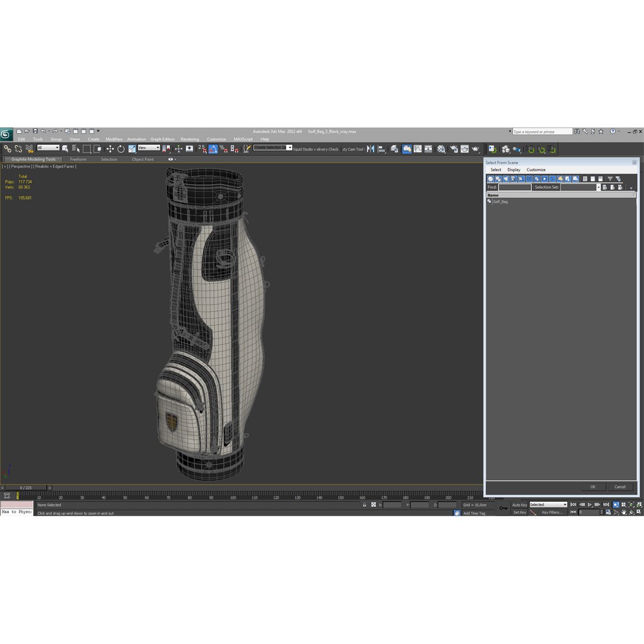Viewport: 644px width, 644px height.
Task: Switch to the Object Paint ribbon tab
Action: click(143, 159)
